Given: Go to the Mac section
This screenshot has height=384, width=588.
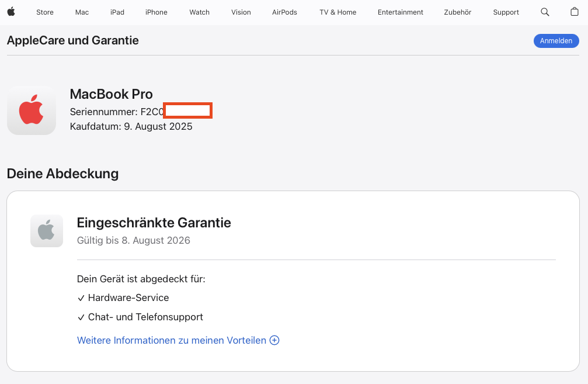Looking at the screenshot, I should (82, 12).
